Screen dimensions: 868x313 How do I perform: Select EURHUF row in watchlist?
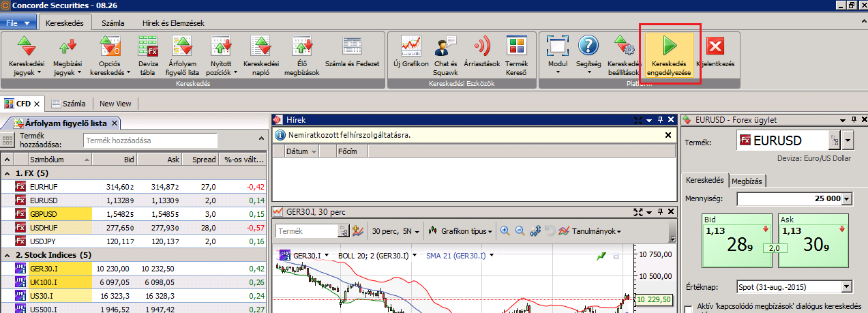click(134, 187)
